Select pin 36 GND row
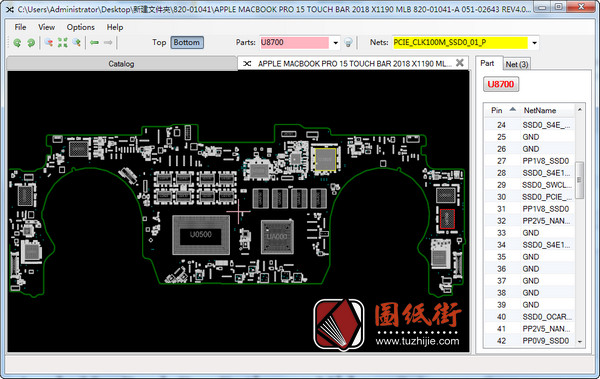The height and width of the screenshot is (379, 600). (530, 269)
